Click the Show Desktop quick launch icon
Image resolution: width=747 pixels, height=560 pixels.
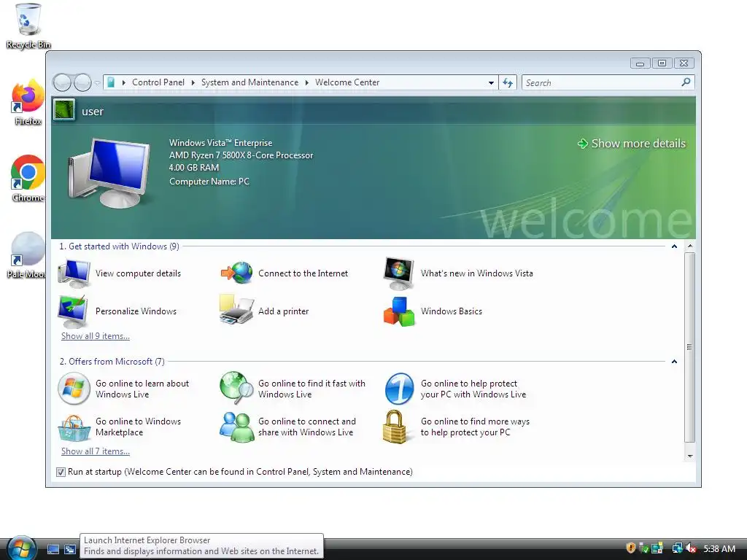(x=53, y=549)
